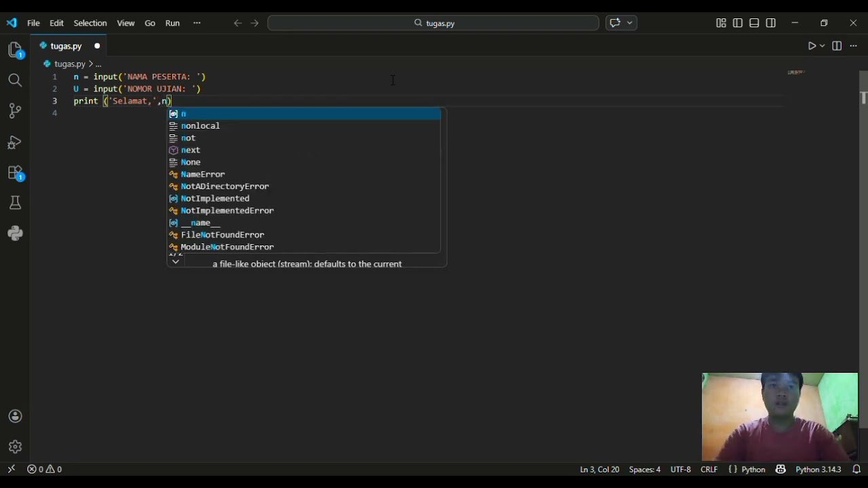Click the Copilot status icon
Image resolution: width=868 pixels, height=488 pixels.
[781, 469]
